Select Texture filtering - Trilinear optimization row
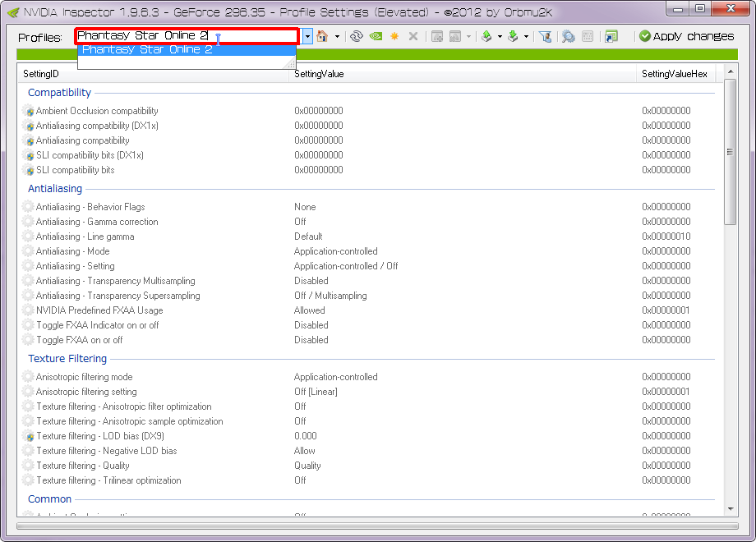The height and width of the screenshot is (542, 756). pos(369,480)
